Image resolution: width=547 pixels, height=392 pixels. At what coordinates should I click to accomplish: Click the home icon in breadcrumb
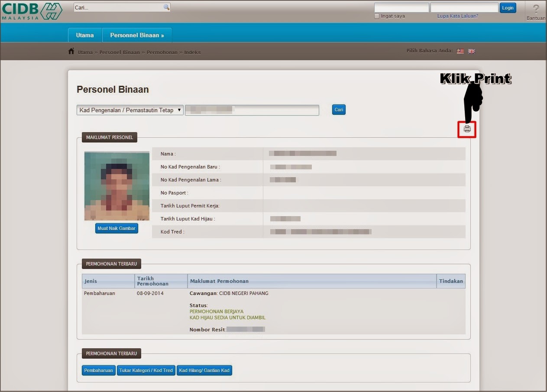click(71, 52)
